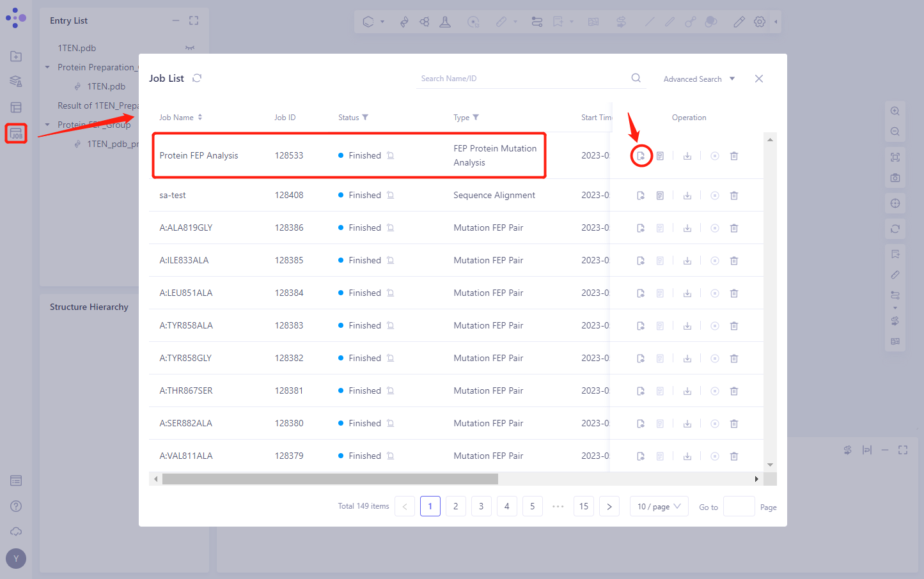Viewport: 924px width, 579px height.
Task: Open the Job panel in left sidebar
Action: (16, 134)
